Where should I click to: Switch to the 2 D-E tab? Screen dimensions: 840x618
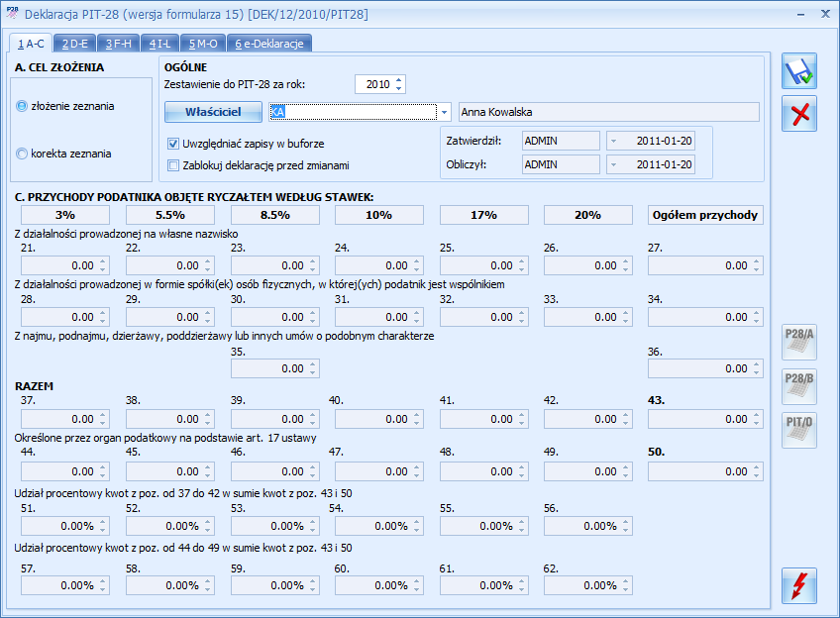point(74,44)
